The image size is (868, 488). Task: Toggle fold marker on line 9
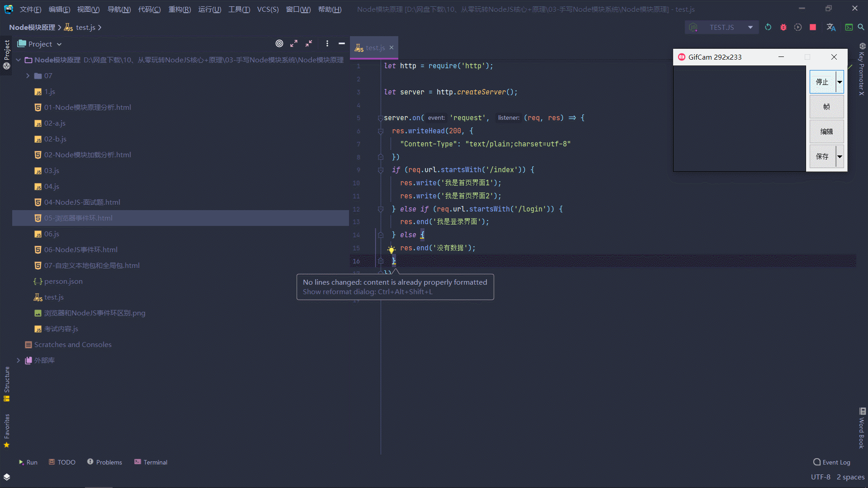click(x=381, y=170)
